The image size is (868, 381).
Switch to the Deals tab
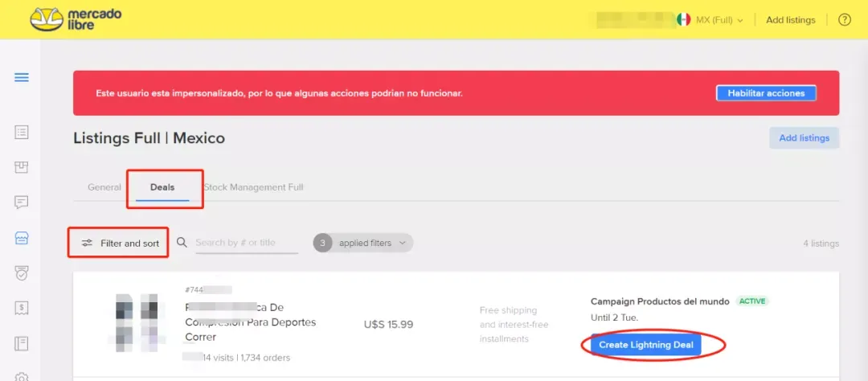pyautogui.click(x=162, y=187)
